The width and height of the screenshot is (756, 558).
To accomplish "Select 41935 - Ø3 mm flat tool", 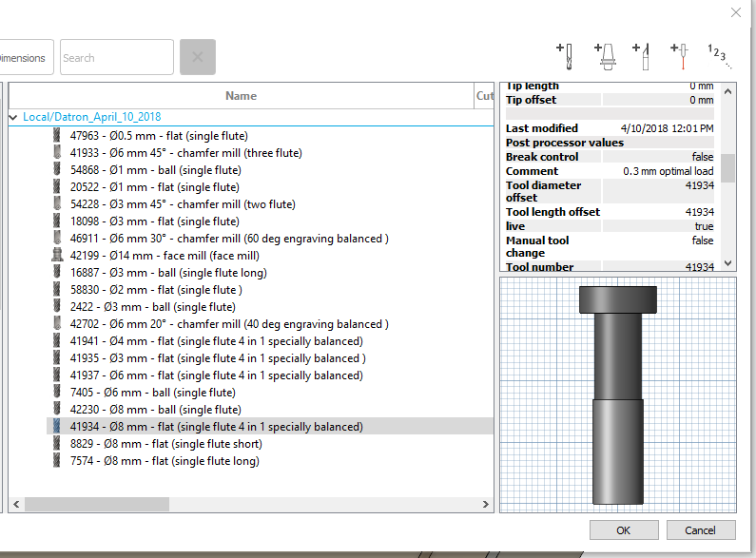I will tap(218, 358).
